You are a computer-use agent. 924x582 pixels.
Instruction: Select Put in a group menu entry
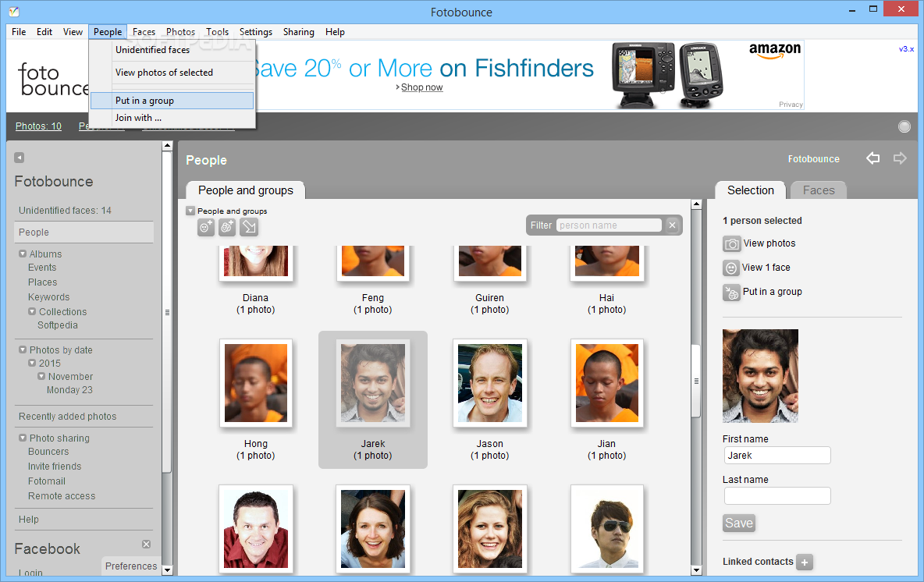coord(172,101)
